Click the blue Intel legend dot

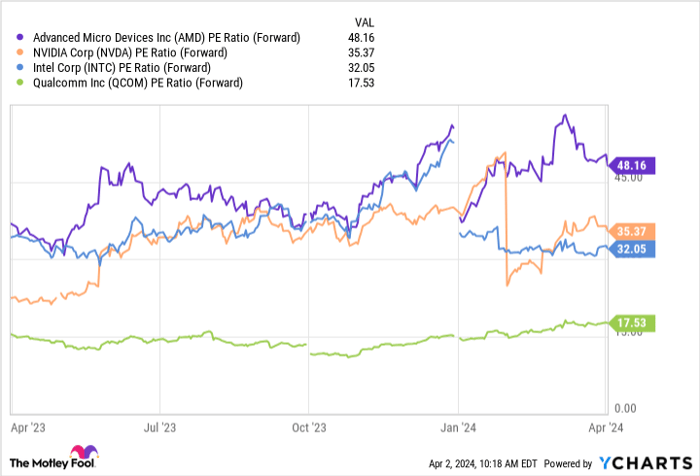21,68
